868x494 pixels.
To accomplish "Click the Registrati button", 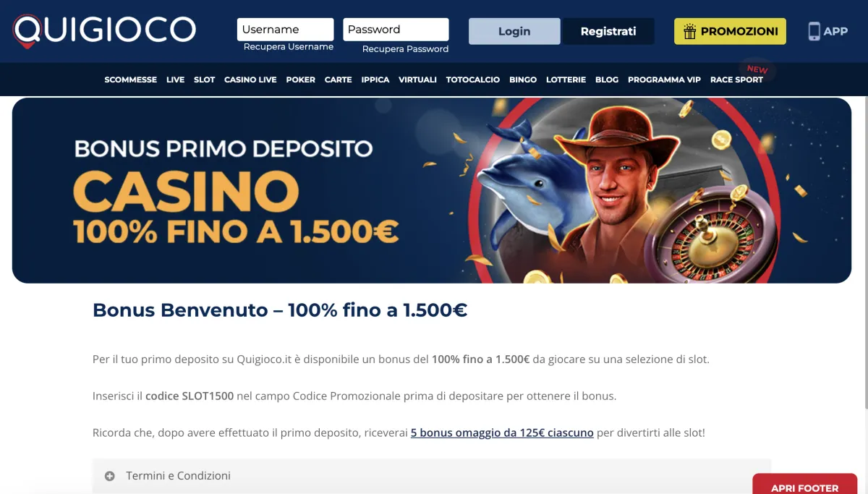I will pyautogui.click(x=608, y=31).
